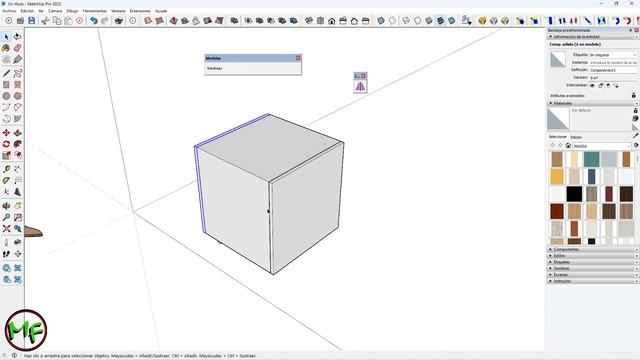Switch to Front view house icon
Image resolution: width=640 pixels, height=360 pixels.
pos(331,20)
